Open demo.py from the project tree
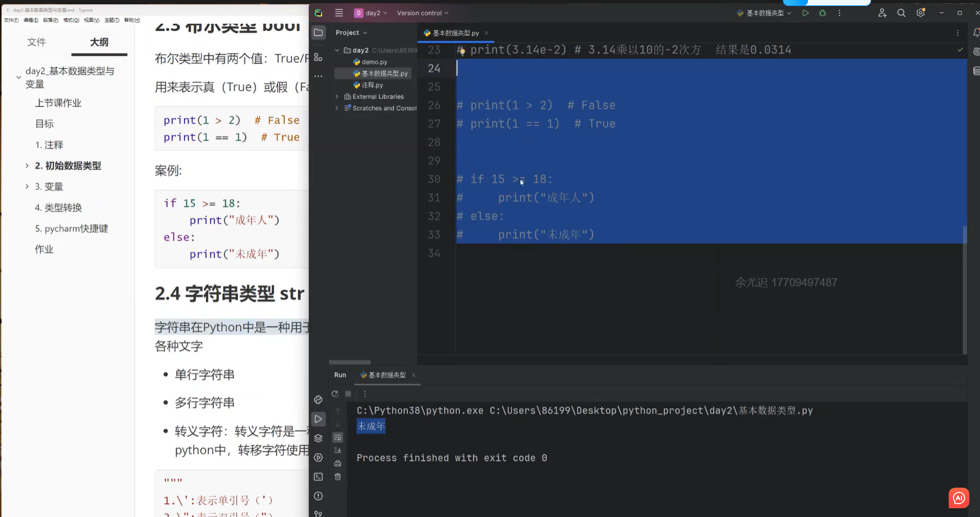980x517 pixels. click(x=374, y=61)
